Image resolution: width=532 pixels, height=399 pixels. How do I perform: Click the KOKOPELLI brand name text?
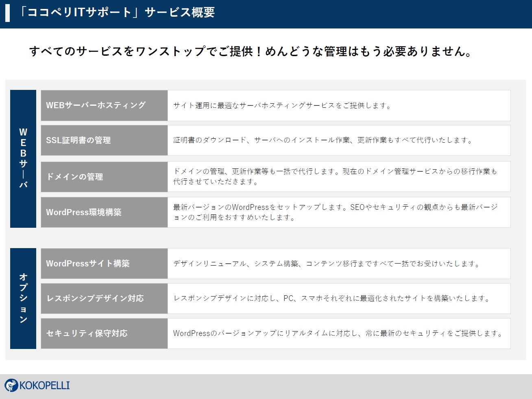[x=45, y=386]
